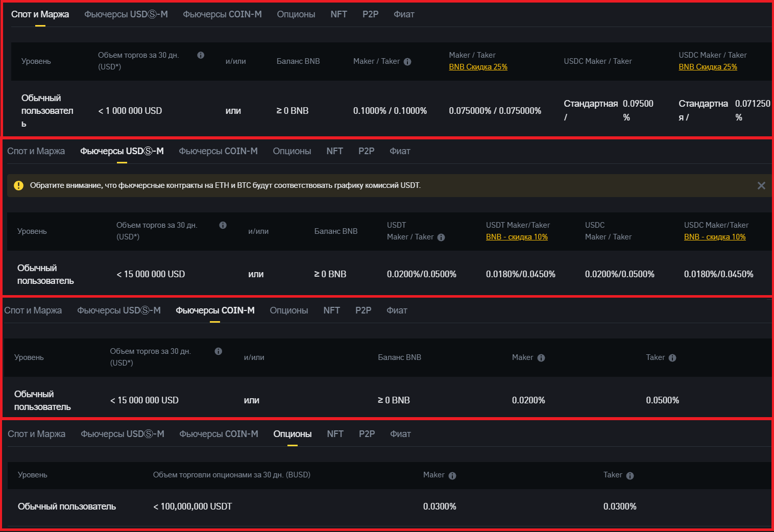Dismiss the ETH and BTC futures commission notice
Image resolution: width=774 pixels, height=532 pixels.
coord(761,185)
